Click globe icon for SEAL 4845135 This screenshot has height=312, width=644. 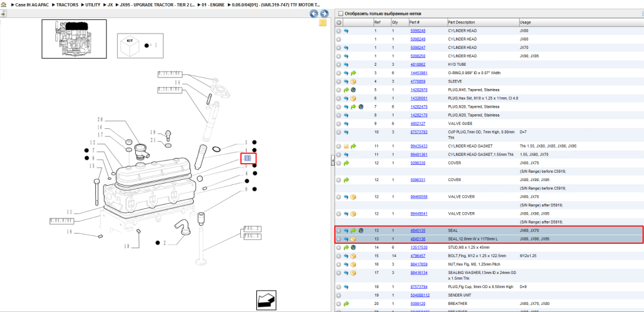[361, 231]
